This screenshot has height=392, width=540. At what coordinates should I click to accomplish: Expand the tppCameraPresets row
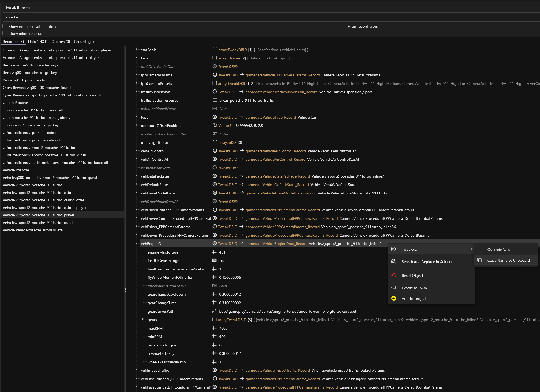136,83
